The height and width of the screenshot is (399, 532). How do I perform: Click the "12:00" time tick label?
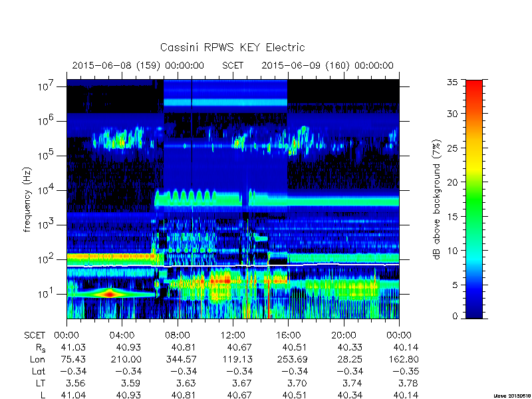click(233, 335)
